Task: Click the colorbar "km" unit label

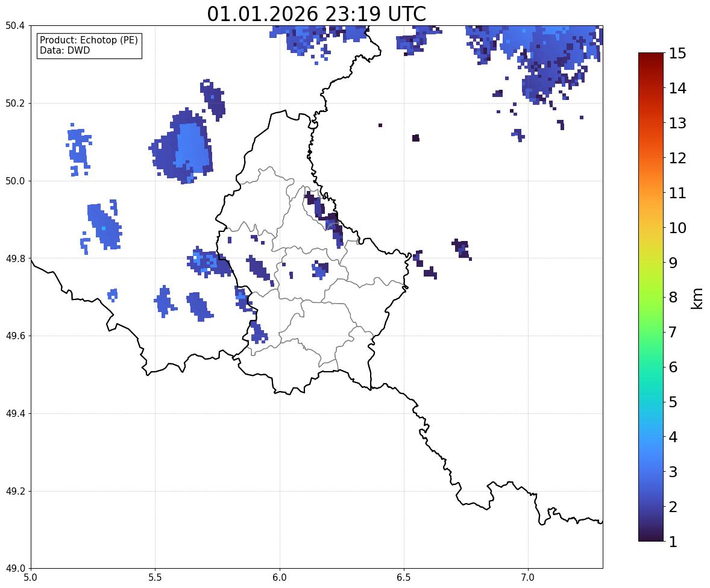Action: tap(697, 298)
